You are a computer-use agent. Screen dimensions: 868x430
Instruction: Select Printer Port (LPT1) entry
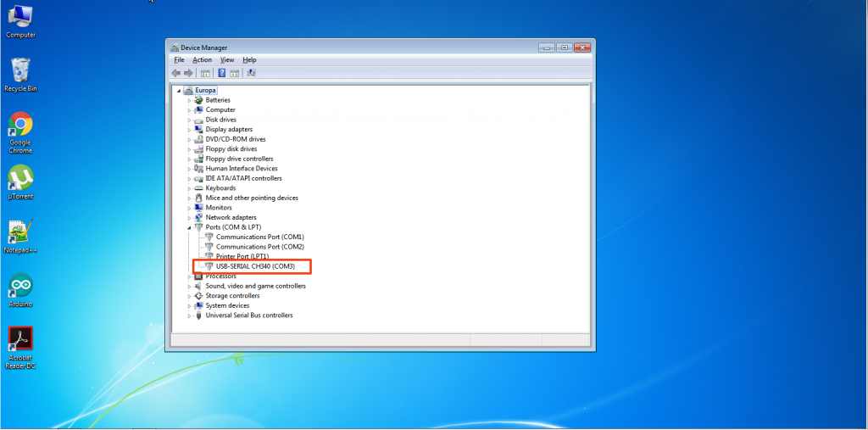242,257
